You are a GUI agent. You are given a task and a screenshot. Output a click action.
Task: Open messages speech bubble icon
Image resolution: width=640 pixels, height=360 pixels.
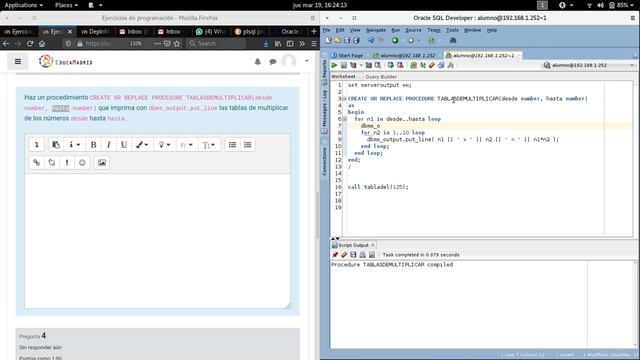[x=273, y=62]
